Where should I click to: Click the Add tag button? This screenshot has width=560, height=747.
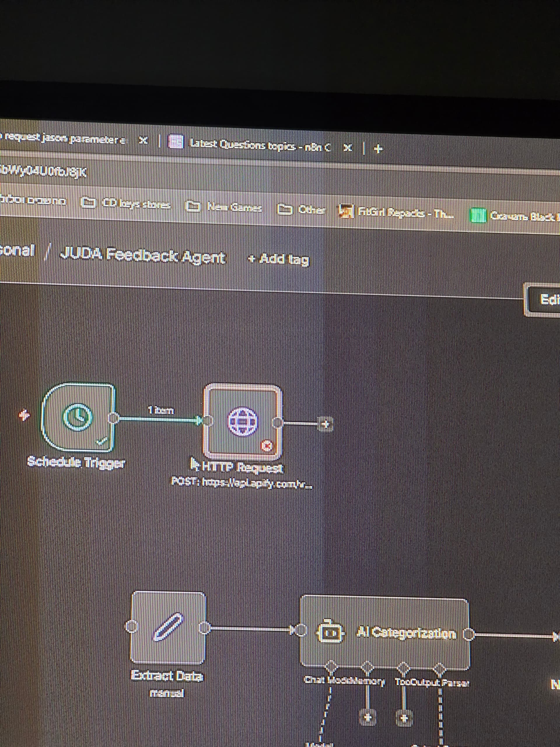(279, 259)
